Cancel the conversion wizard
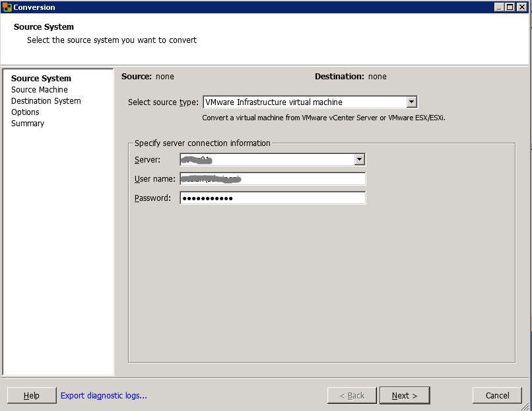532x411 pixels. pos(497,395)
